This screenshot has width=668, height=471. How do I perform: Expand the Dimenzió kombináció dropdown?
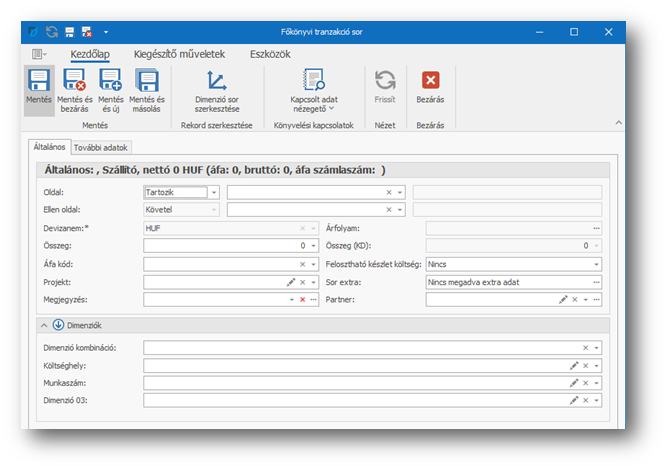[597, 348]
